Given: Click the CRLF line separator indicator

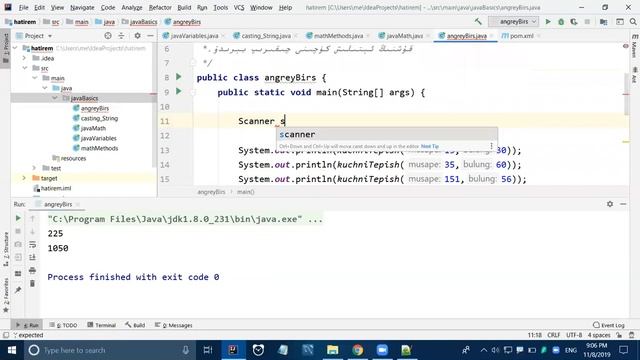Looking at the screenshot, I should (553, 335).
